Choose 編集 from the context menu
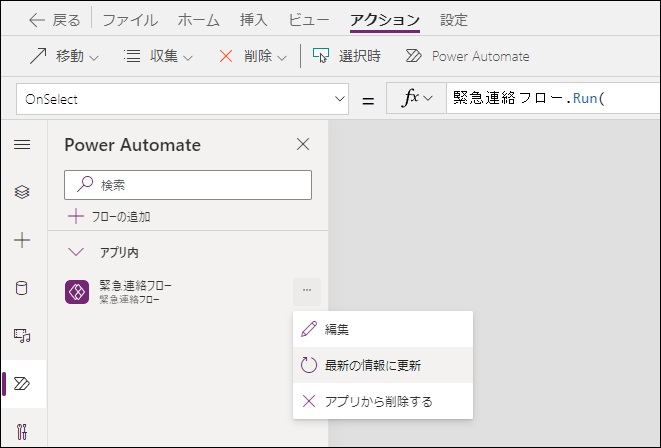Viewport: 661px width, 448px height. [383, 329]
